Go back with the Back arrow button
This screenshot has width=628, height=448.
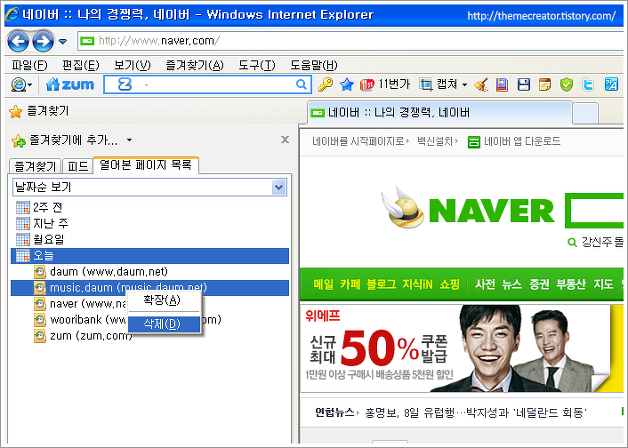pos(17,41)
